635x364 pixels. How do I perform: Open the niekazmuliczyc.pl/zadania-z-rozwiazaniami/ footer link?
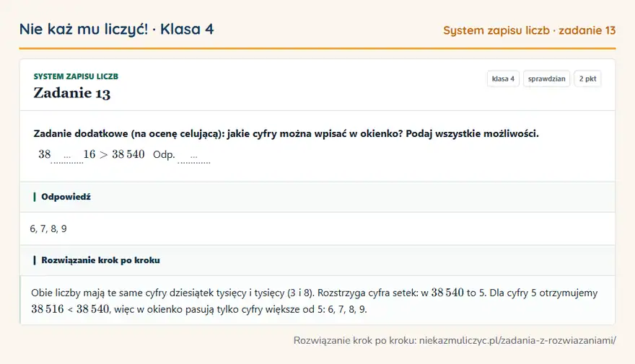point(517,340)
